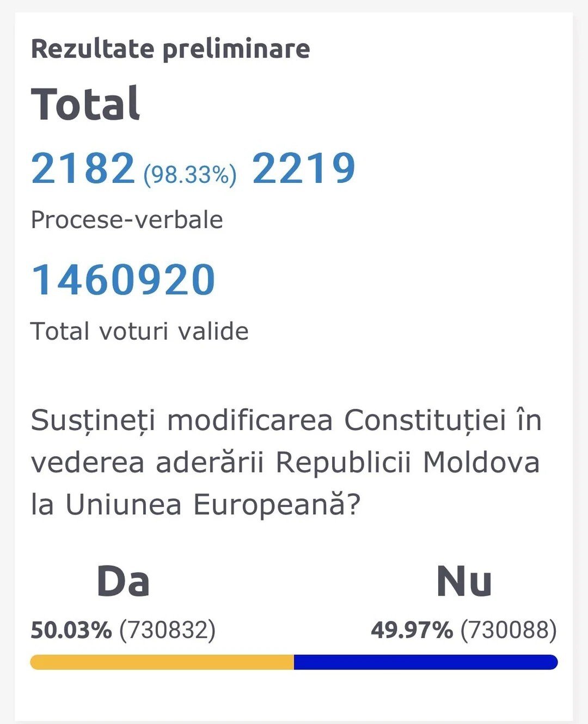Click the yellow Da segment of bar
The height and width of the screenshot is (724, 588).
[162, 662]
